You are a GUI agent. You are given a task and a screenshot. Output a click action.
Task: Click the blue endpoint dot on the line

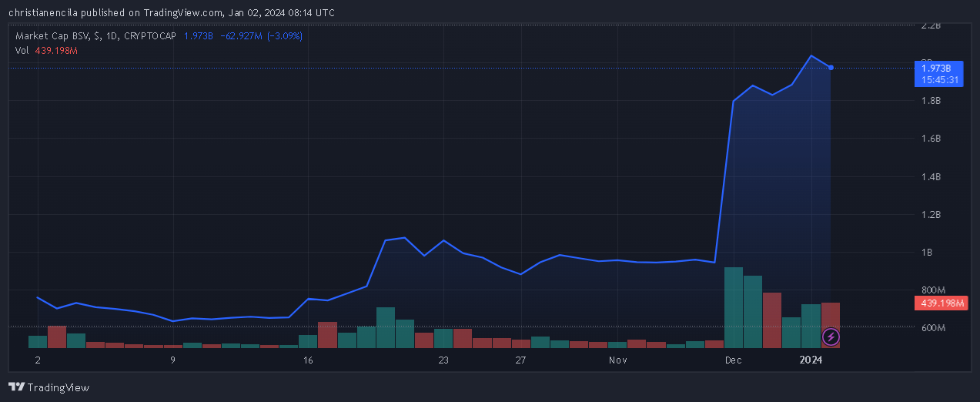831,68
